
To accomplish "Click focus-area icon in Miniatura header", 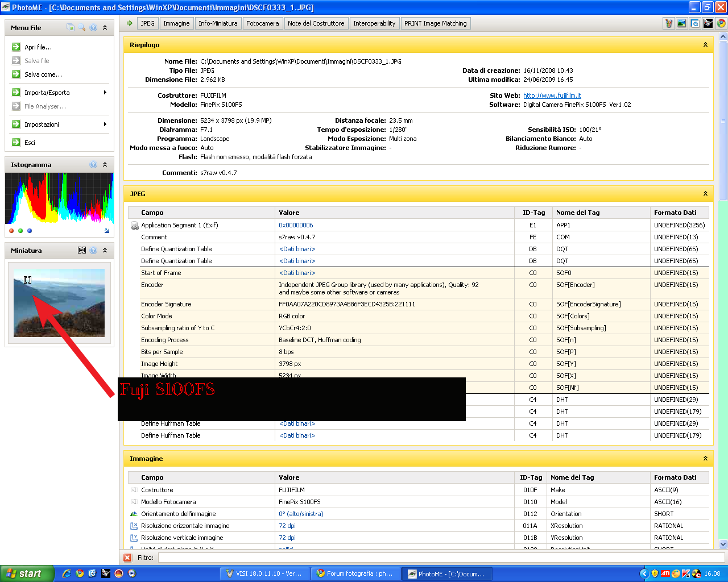I will [82, 250].
